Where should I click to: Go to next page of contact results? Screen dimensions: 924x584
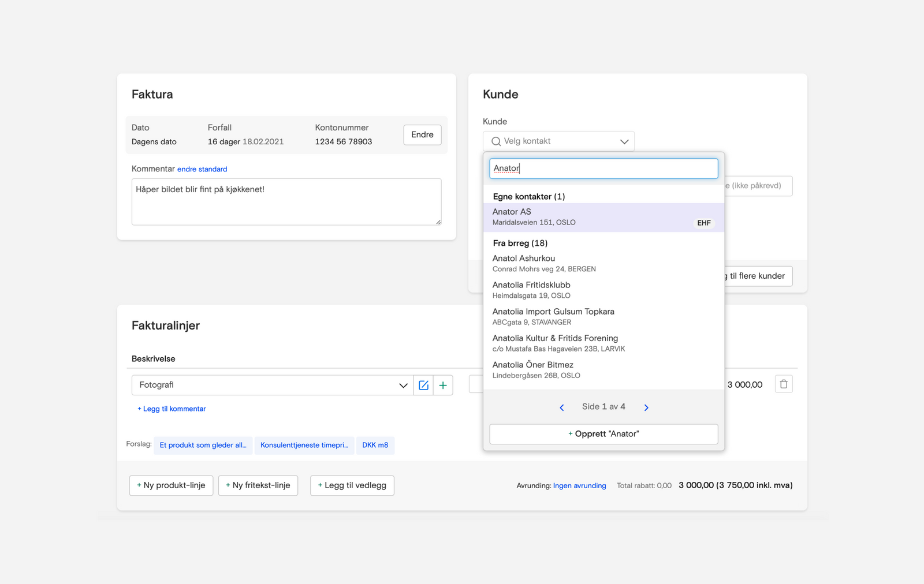coord(646,407)
